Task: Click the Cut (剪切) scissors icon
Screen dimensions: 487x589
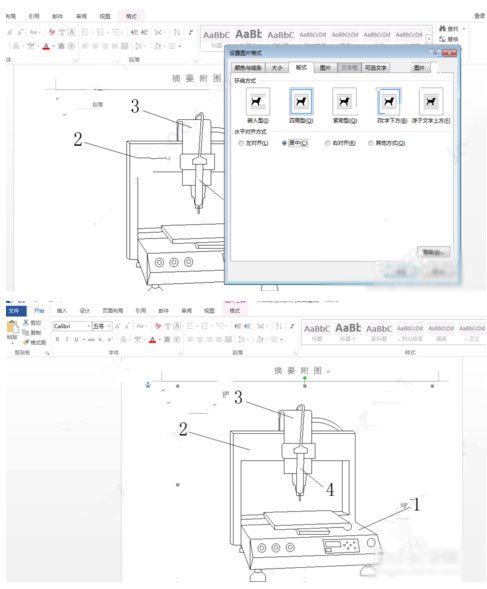Action: (x=26, y=322)
